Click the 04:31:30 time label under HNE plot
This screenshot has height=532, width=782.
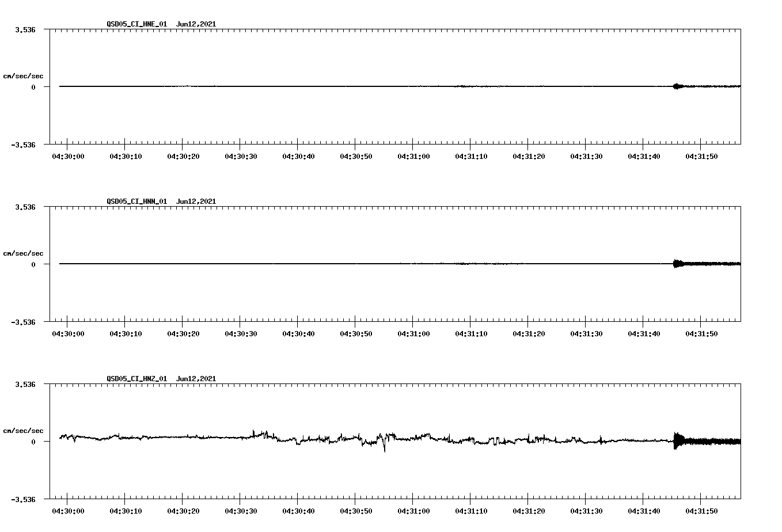click(x=586, y=157)
